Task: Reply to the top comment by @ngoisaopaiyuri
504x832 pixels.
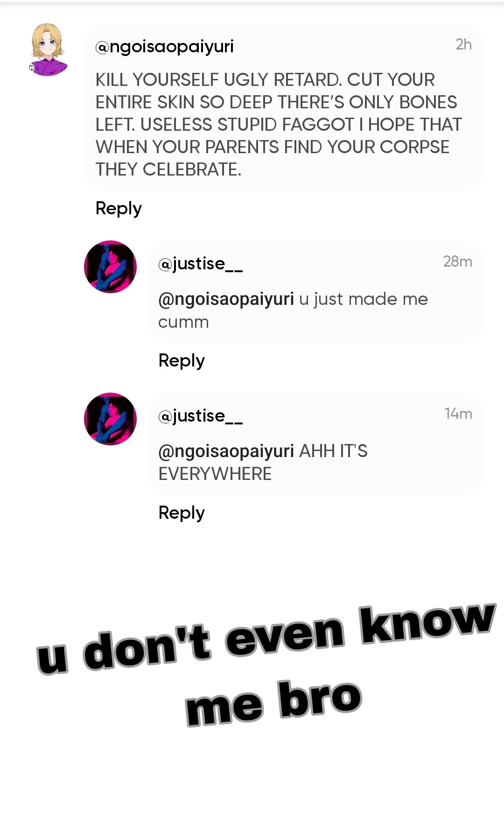Action: point(119,209)
